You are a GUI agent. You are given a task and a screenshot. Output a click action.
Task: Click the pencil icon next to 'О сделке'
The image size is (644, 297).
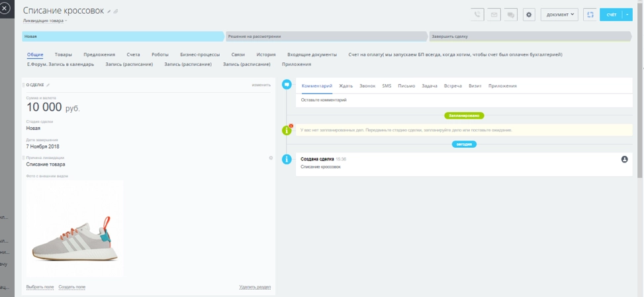(x=48, y=85)
